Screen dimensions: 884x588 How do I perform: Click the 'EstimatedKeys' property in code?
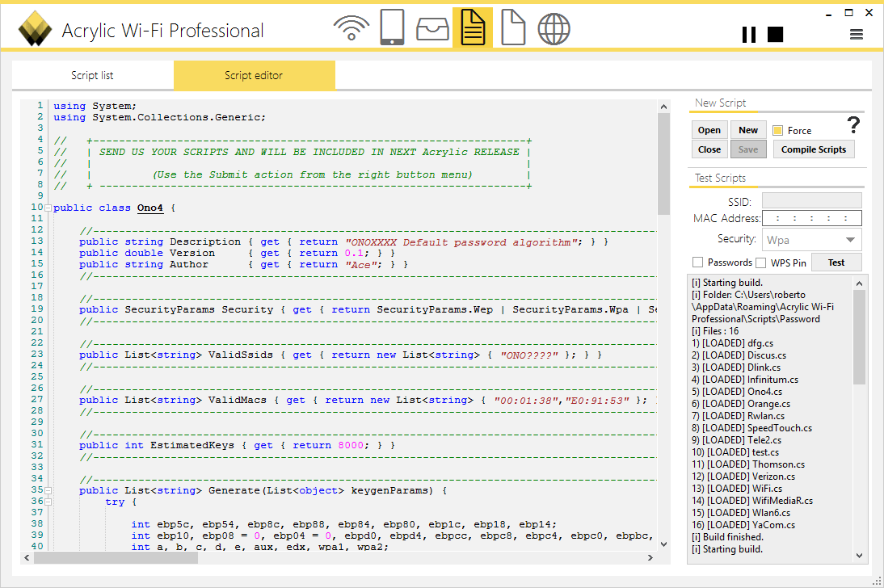(x=192, y=445)
